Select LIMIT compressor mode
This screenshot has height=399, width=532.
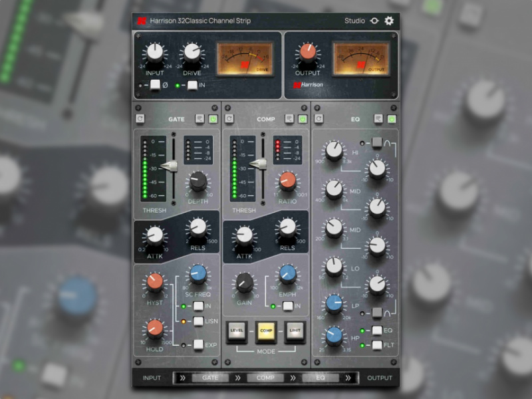point(295,331)
